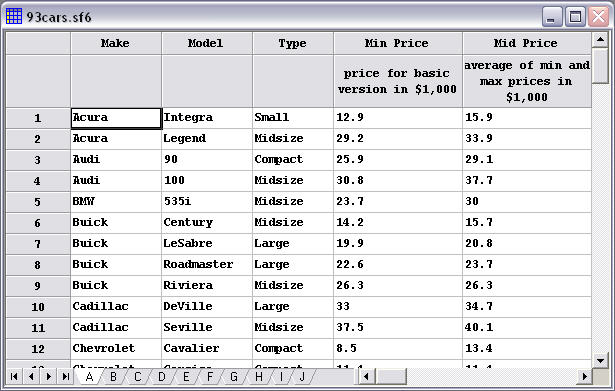This screenshot has width=615, height=391.
Task: Click the horizontal scrollbar right arrow
Action: [584, 377]
